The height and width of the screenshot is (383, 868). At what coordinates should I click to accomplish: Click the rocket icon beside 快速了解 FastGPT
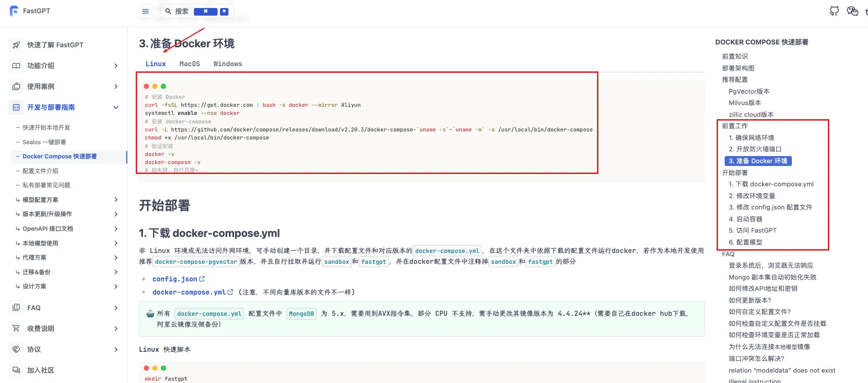[x=16, y=45]
